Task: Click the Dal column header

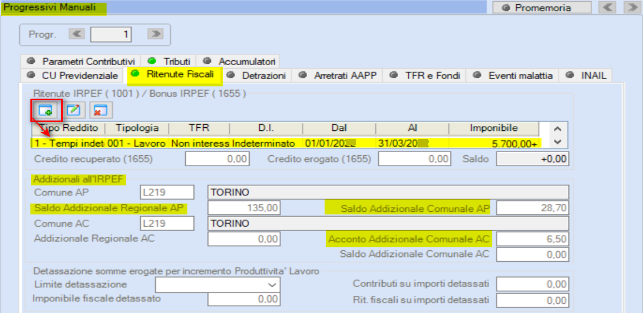Action: pyautogui.click(x=339, y=128)
